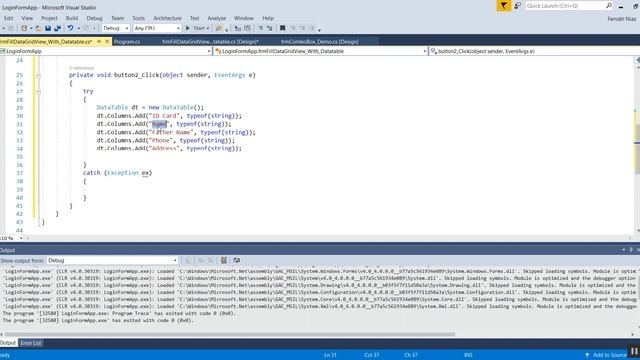Select the Output tab at bottom
640x360 pixels.
8,343
